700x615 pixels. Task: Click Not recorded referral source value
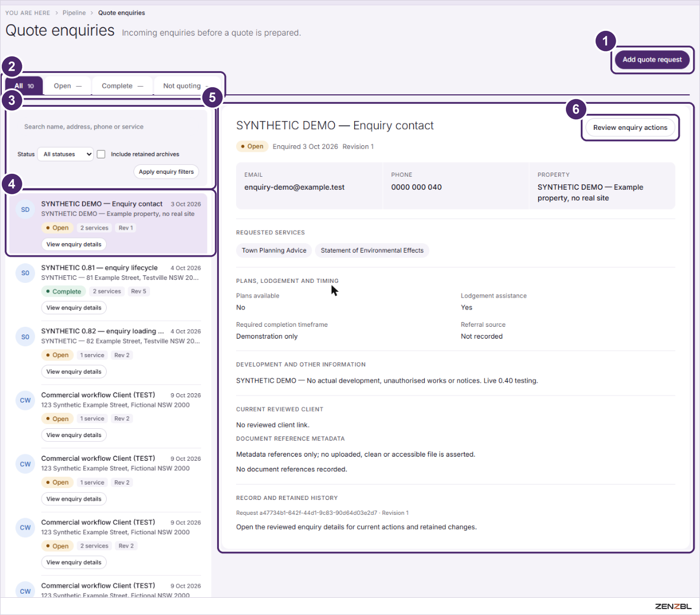pyautogui.click(x=481, y=336)
